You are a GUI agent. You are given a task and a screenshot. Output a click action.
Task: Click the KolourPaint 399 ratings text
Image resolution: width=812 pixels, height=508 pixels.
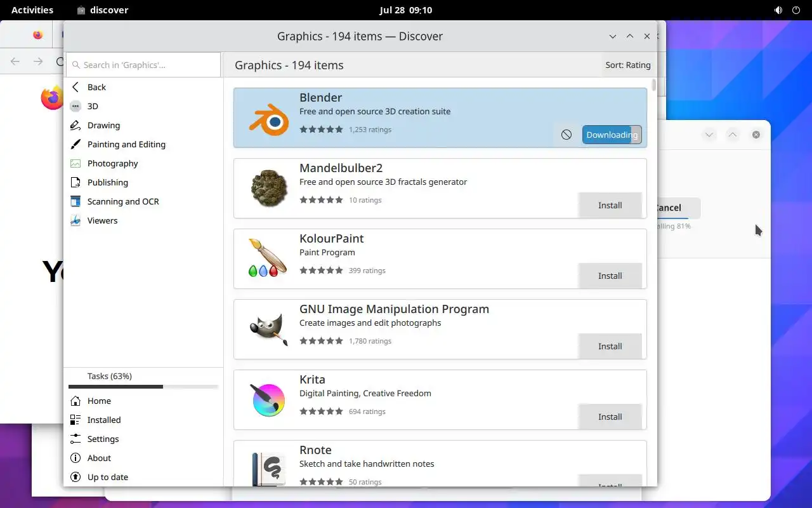[x=367, y=271]
